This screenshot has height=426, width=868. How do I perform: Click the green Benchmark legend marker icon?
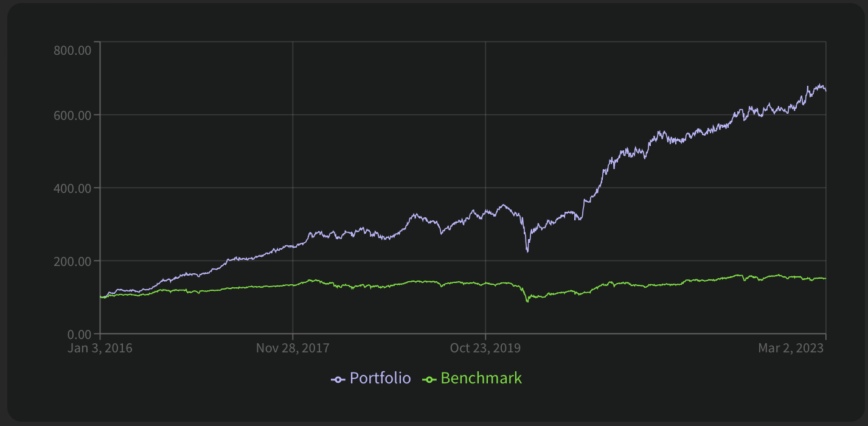click(x=429, y=380)
